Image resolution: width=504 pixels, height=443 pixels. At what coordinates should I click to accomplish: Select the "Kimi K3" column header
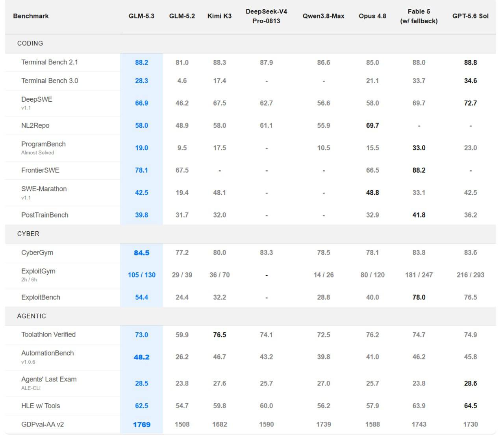click(x=219, y=16)
